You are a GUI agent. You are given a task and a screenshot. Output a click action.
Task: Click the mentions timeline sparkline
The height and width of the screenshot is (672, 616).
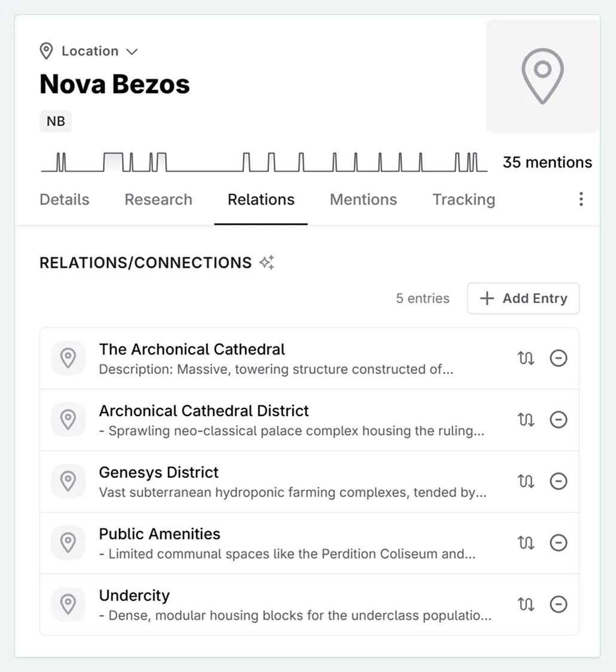tap(263, 162)
